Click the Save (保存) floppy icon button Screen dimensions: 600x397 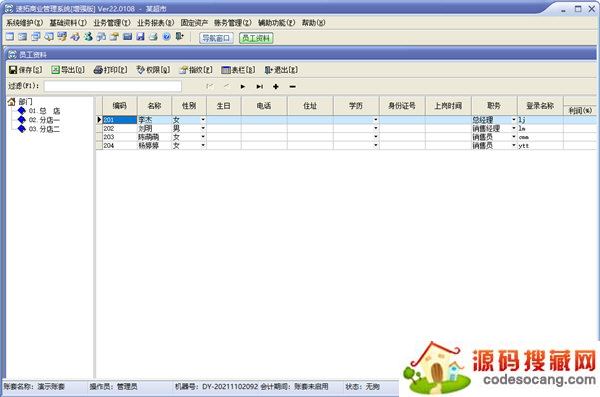pos(25,70)
